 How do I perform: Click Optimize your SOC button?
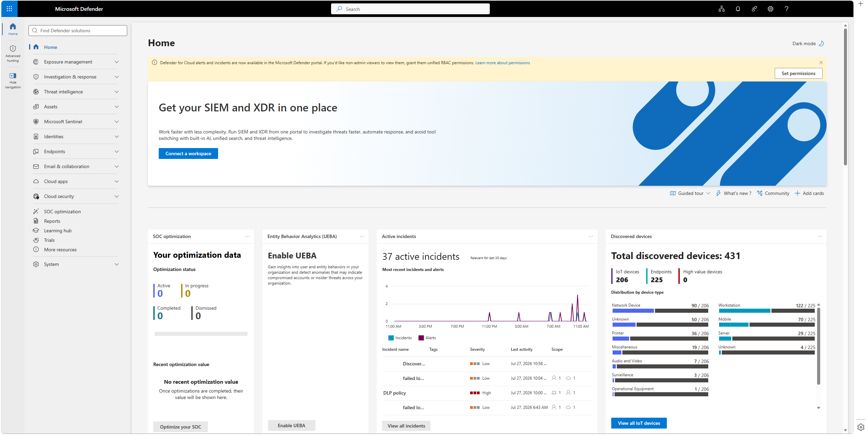(x=180, y=427)
